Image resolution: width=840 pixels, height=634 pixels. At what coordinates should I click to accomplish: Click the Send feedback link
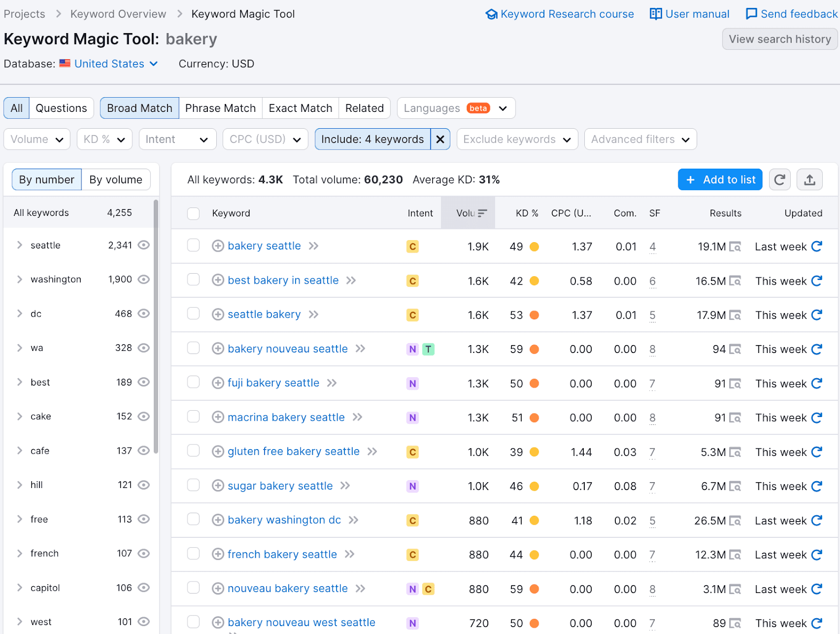792,14
